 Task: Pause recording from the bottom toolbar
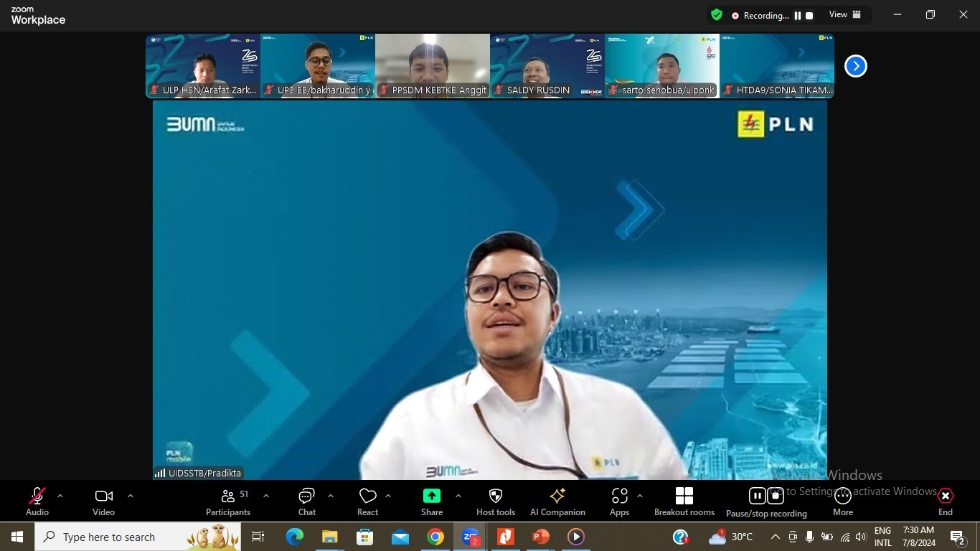(x=757, y=496)
